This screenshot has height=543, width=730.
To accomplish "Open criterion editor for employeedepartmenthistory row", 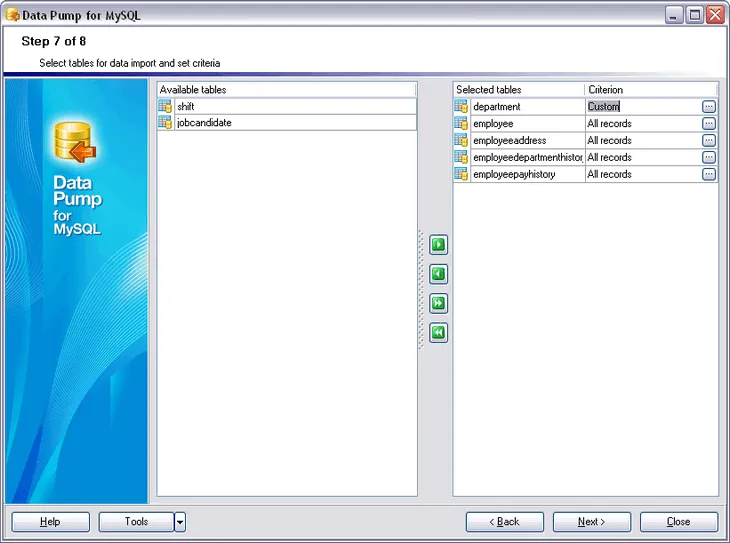I will (x=709, y=157).
